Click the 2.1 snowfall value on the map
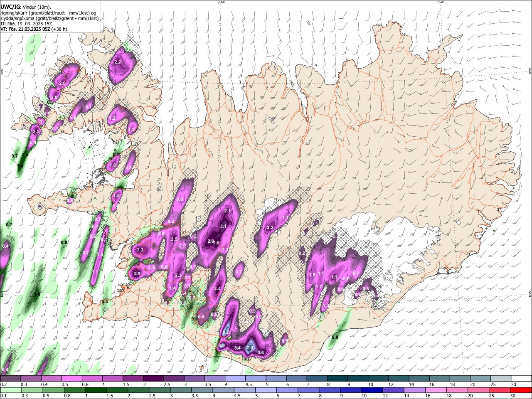The height and width of the screenshot is (399, 532). 227,211
